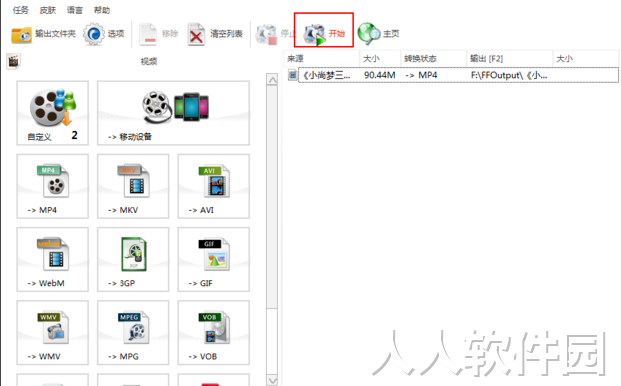This screenshot has width=621, height=386.
Task: Open the 任务 menu
Action: pyautogui.click(x=21, y=10)
